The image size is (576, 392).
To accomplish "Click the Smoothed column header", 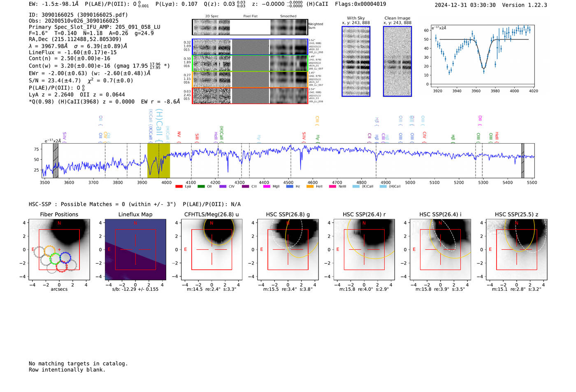I will tap(288, 16).
